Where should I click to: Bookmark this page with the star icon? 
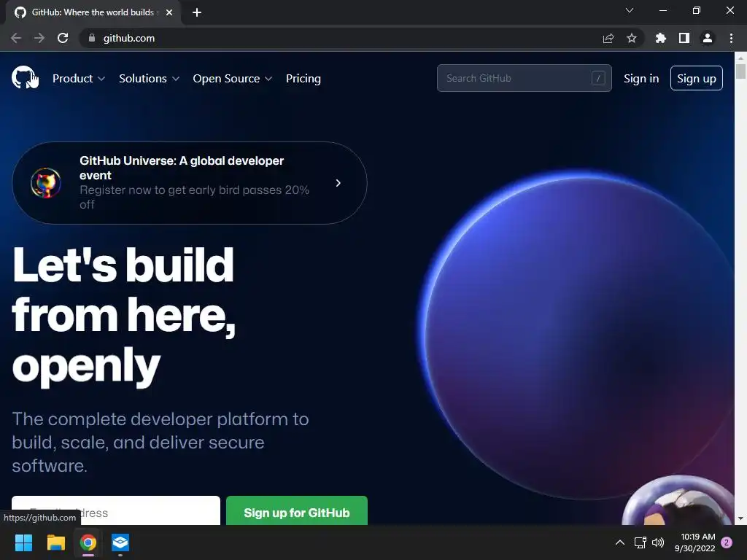tap(632, 38)
